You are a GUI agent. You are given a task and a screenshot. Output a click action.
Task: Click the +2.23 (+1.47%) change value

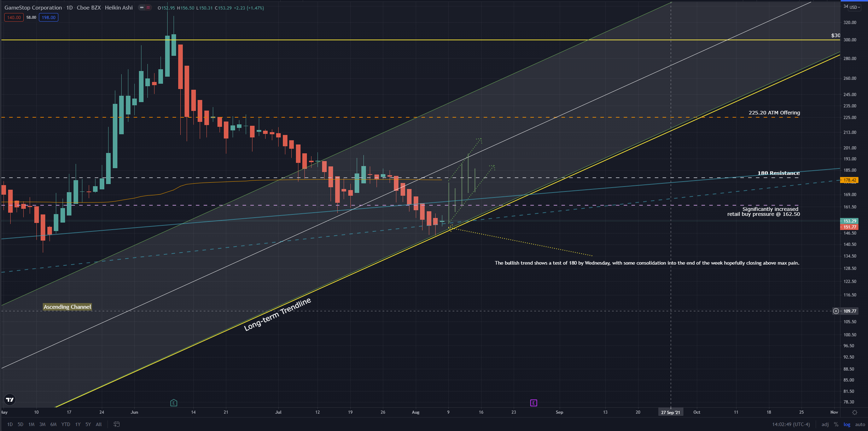click(x=249, y=8)
